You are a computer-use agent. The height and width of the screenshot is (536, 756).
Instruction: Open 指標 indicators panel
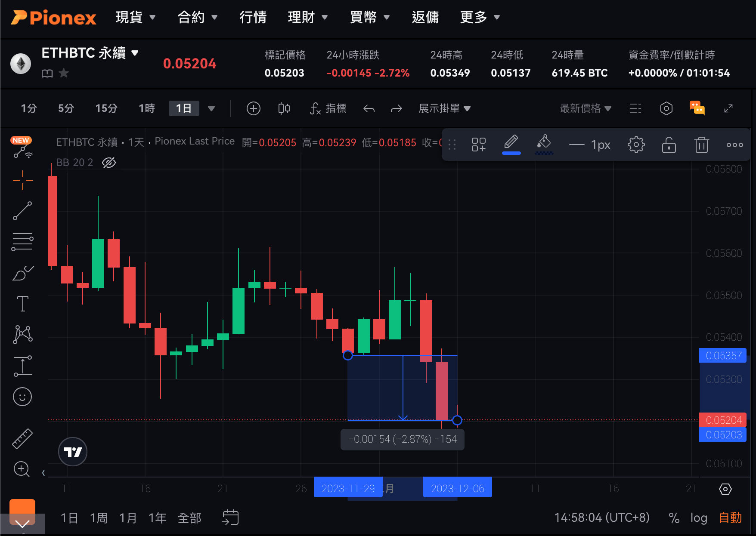tap(328, 108)
